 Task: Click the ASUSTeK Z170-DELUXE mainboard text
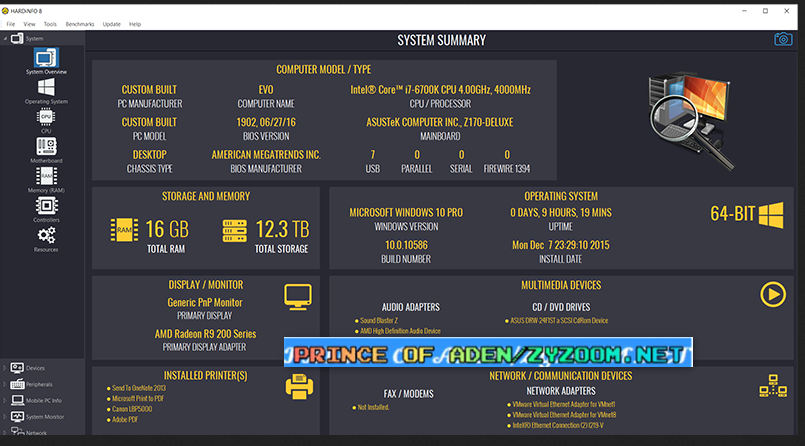coord(439,122)
